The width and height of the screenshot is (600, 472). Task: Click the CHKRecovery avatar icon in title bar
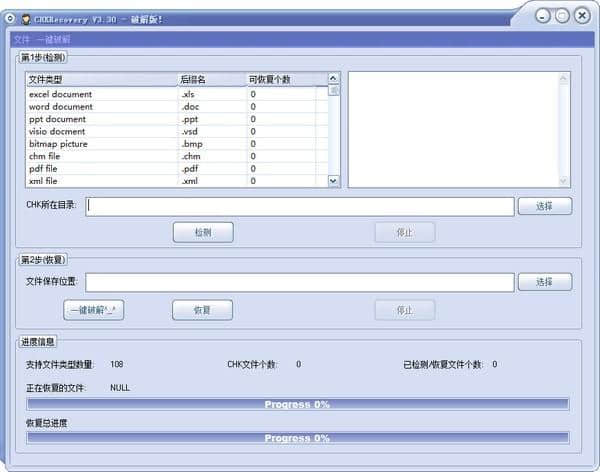26,19
